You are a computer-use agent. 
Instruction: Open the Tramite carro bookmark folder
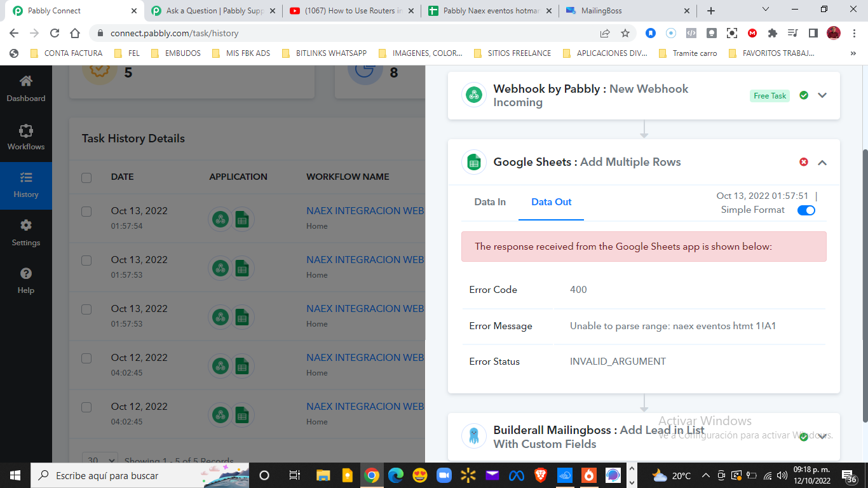[688, 53]
